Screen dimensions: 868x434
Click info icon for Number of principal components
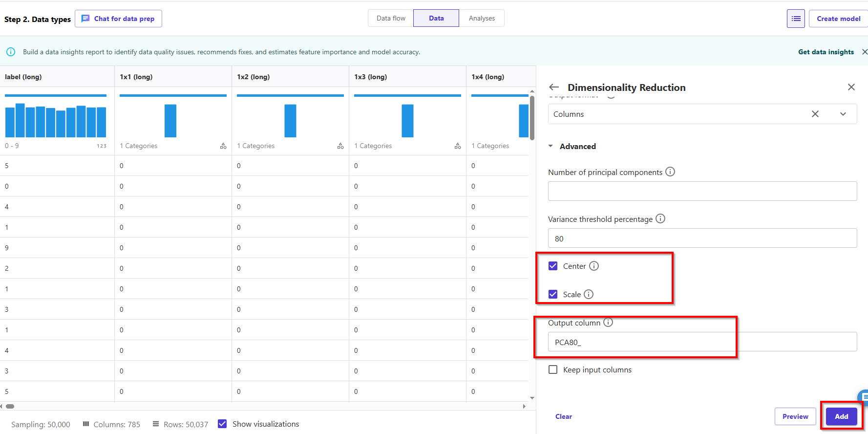click(670, 172)
